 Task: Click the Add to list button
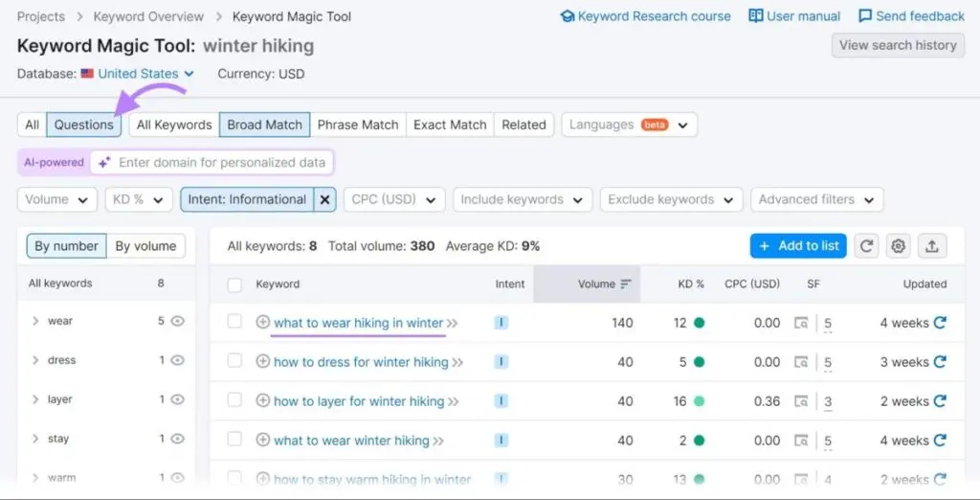coord(799,246)
